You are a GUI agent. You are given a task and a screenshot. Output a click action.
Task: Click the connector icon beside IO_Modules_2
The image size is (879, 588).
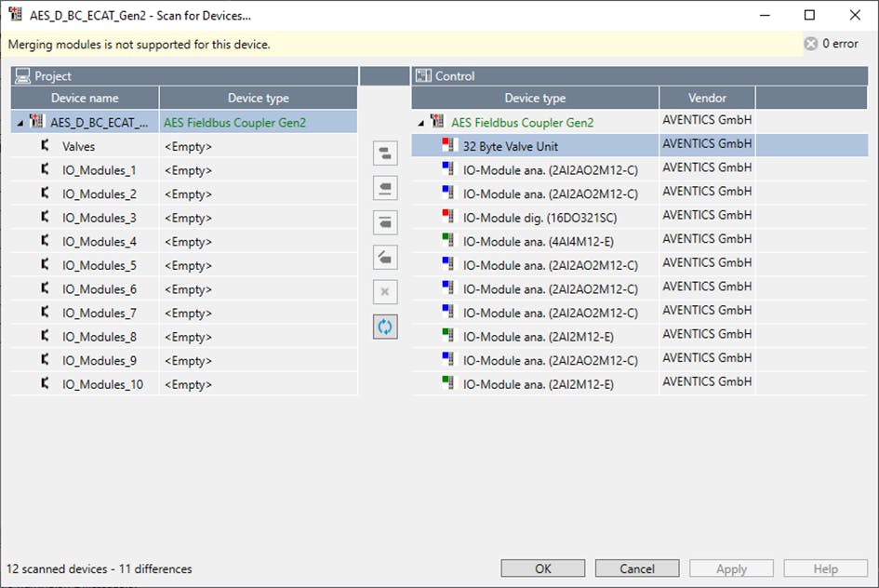[46, 194]
